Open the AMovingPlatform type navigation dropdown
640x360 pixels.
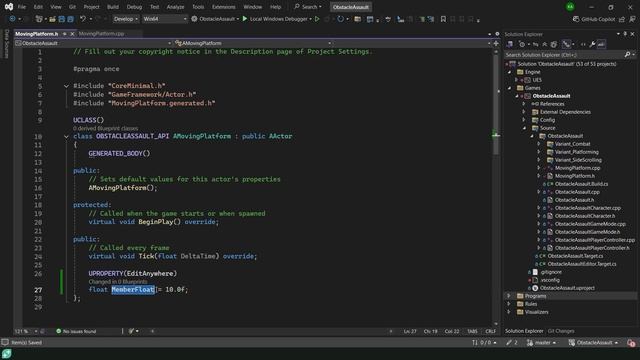[253, 43]
